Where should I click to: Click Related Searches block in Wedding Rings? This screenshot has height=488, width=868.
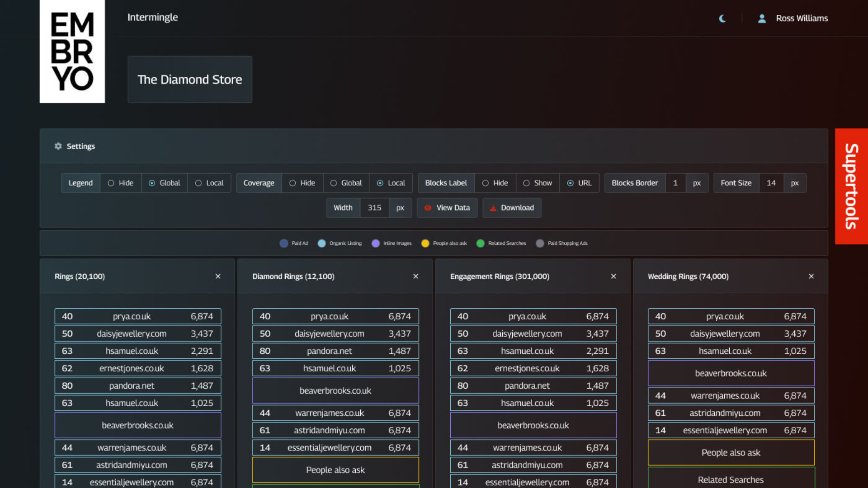(731, 478)
